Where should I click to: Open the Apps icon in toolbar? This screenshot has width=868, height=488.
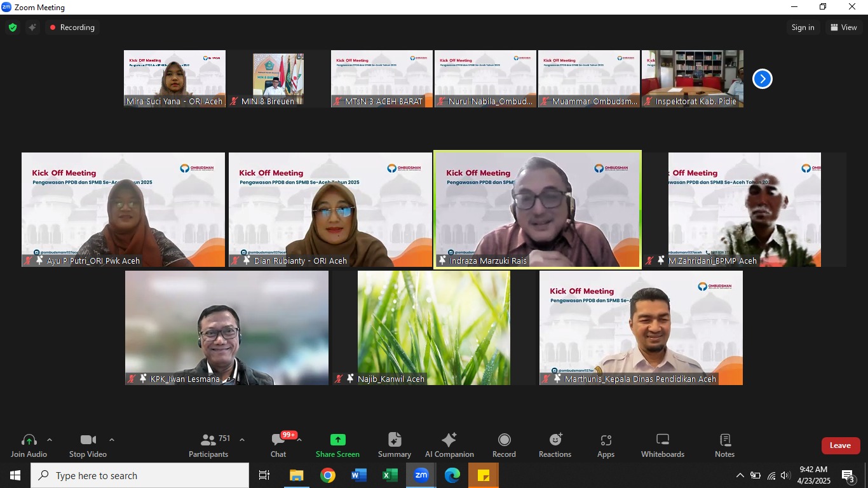[606, 440]
